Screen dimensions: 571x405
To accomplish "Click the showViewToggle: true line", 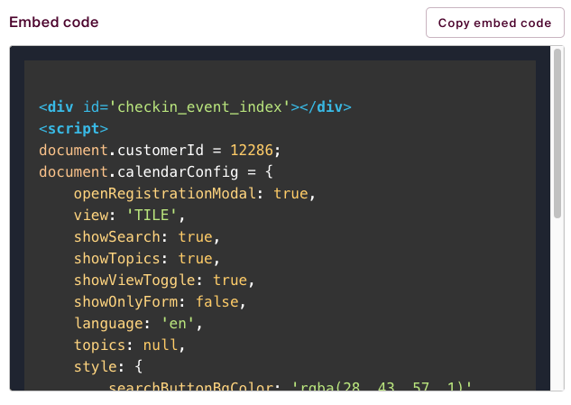I will coord(164,280).
